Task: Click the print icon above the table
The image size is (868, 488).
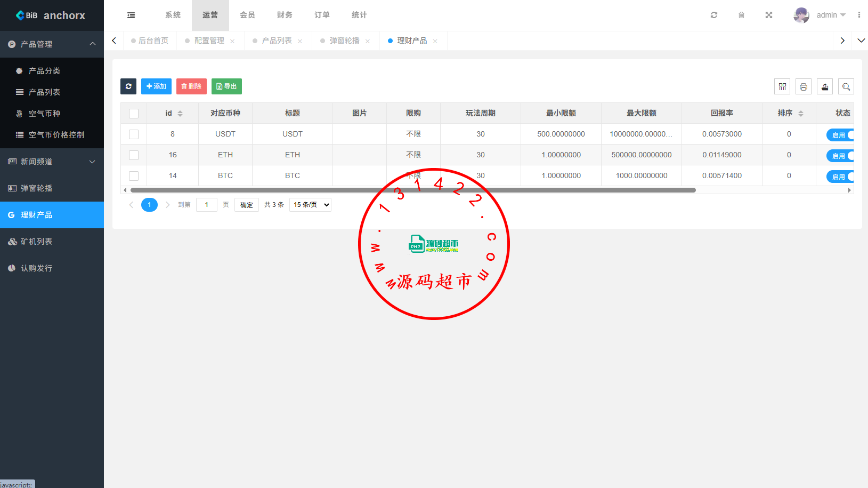Action: pyautogui.click(x=803, y=86)
